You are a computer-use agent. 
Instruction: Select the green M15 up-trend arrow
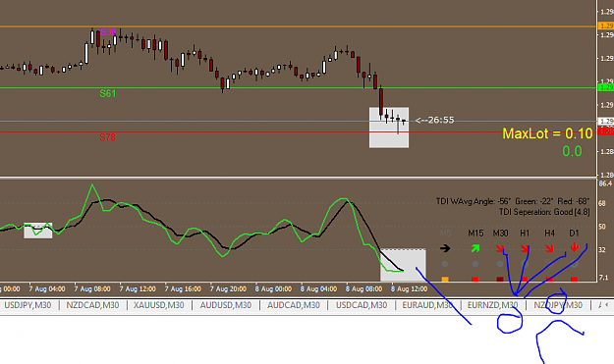[x=474, y=248]
